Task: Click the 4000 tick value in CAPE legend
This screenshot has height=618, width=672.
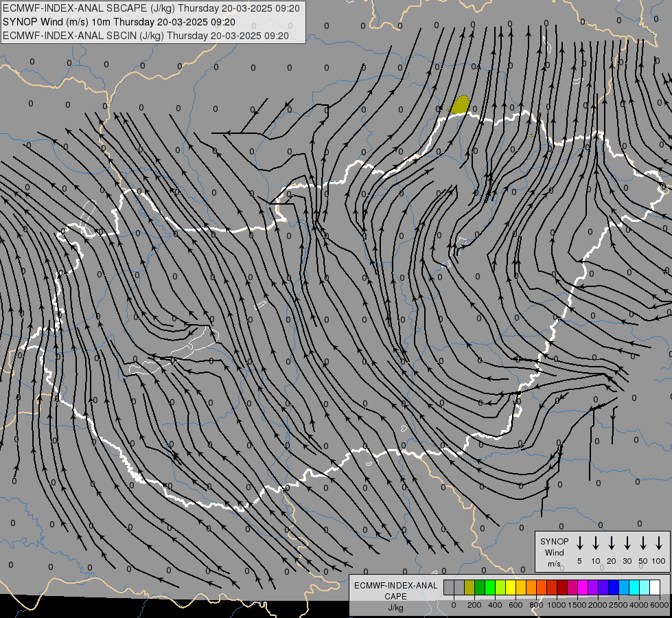Action: tap(639, 605)
